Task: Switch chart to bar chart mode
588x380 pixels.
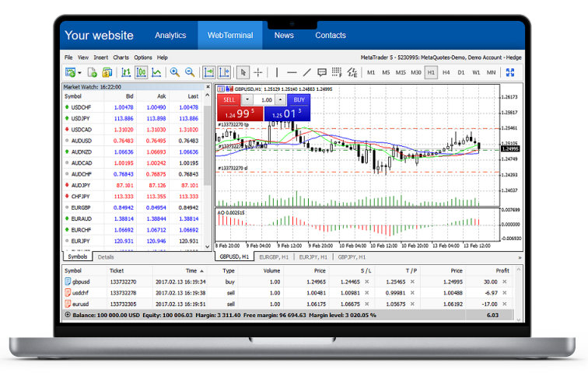Action: click(x=126, y=72)
